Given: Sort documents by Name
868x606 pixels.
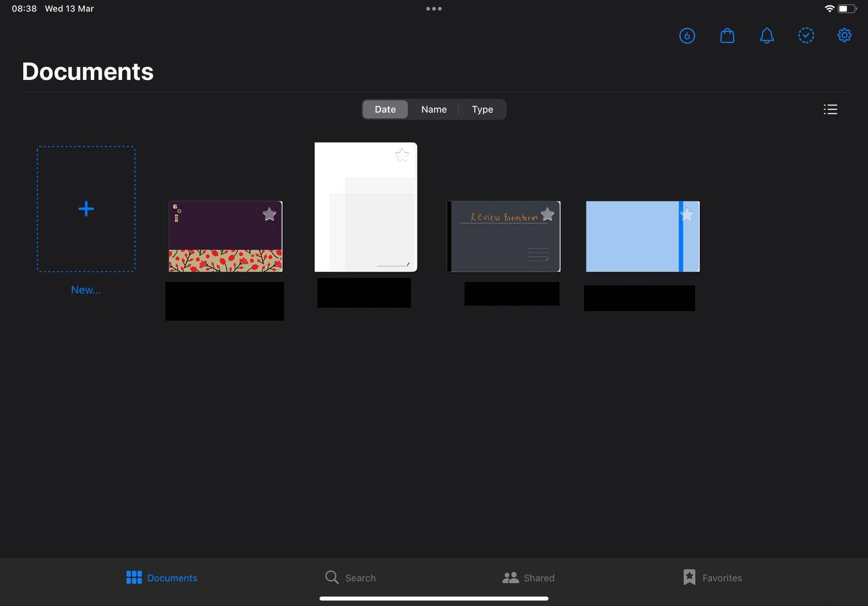Looking at the screenshot, I should pyautogui.click(x=433, y=109).
